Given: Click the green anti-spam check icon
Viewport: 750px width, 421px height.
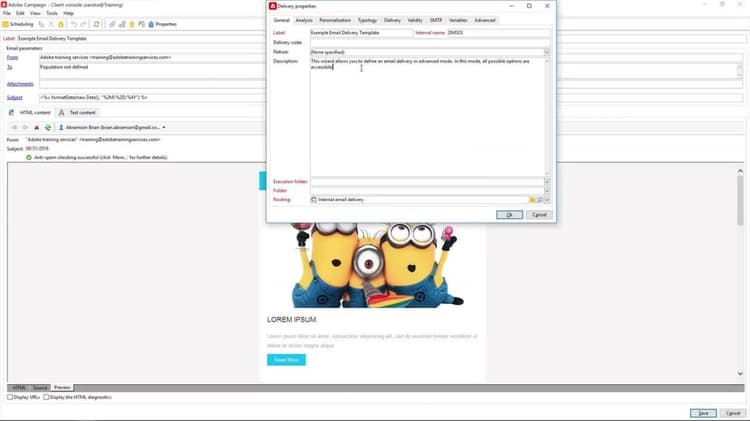Looking at the screenshot, I should click(x=29, y=157).
